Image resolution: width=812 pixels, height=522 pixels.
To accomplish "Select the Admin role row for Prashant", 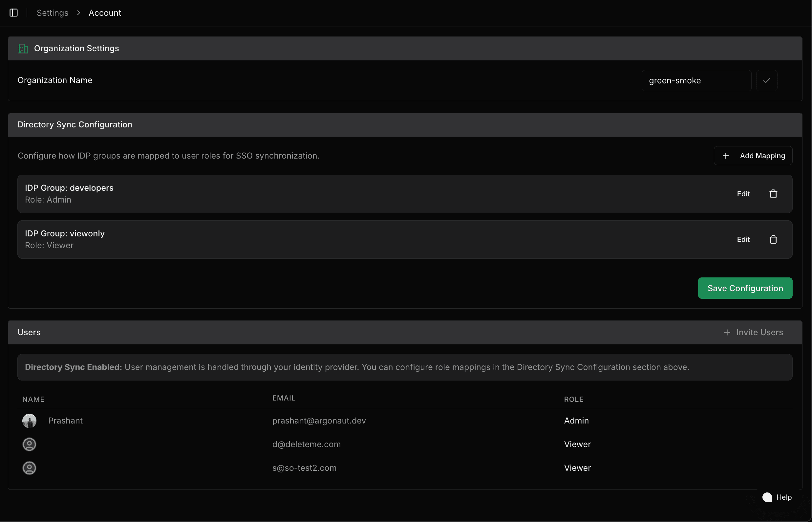I will pos(576,420).
